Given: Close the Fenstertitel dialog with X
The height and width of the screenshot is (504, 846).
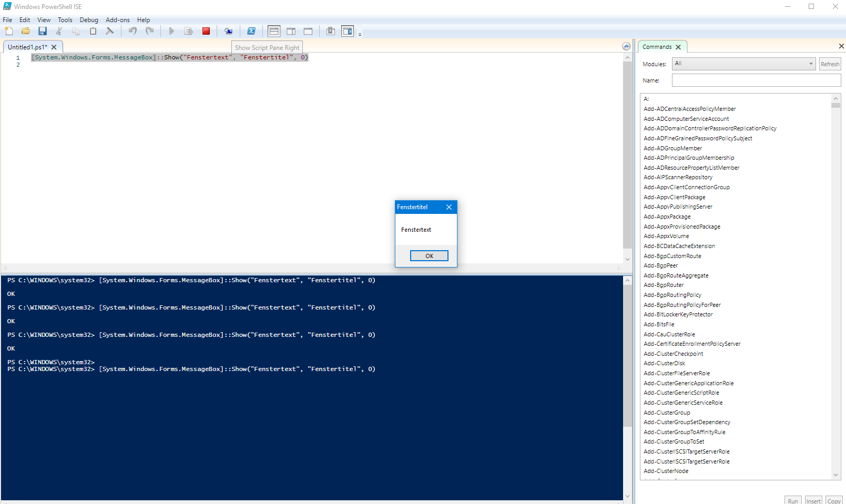Looking at the screenshot, I should tap(449, 207).
